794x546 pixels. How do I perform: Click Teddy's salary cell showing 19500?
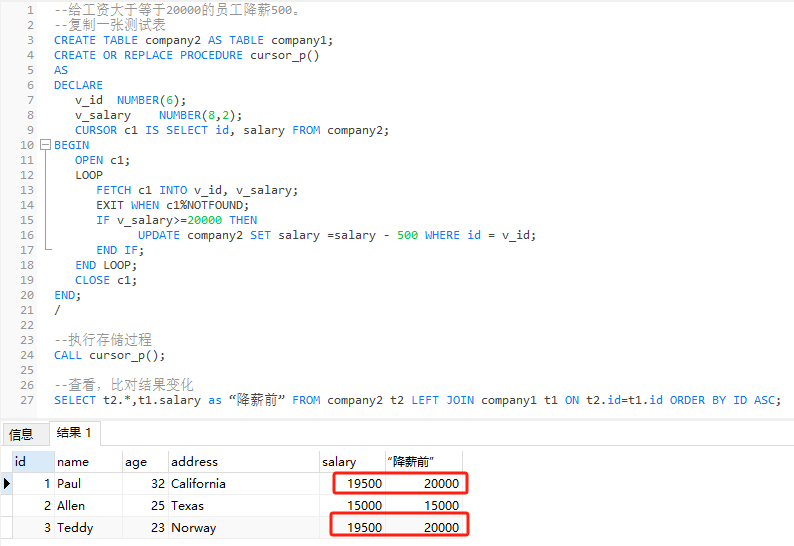[352, 527]
